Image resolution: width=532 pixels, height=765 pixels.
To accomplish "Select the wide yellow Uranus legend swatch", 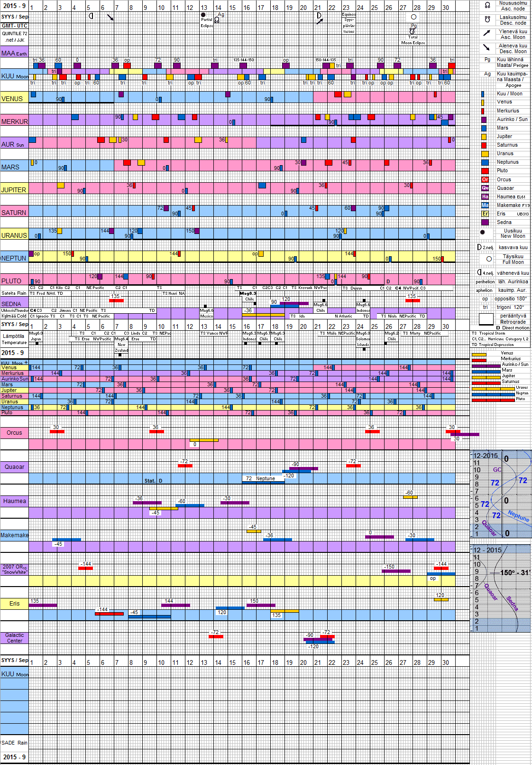I will [485, 154].
